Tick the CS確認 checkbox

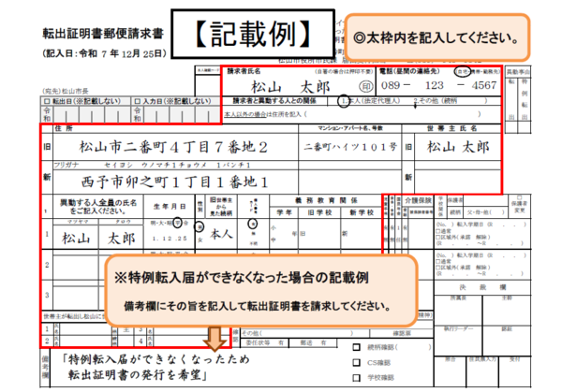point(356,362)
